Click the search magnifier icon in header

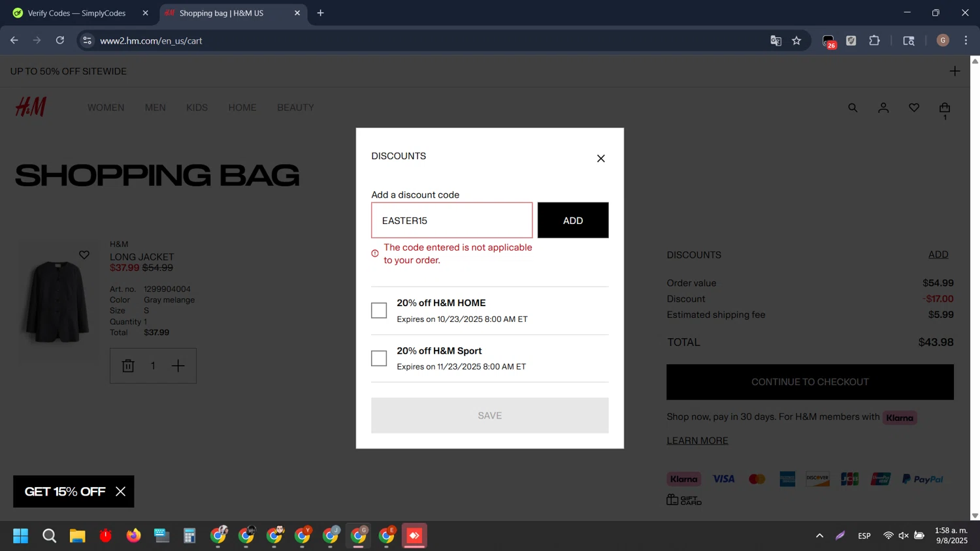[x=853, y=108]
